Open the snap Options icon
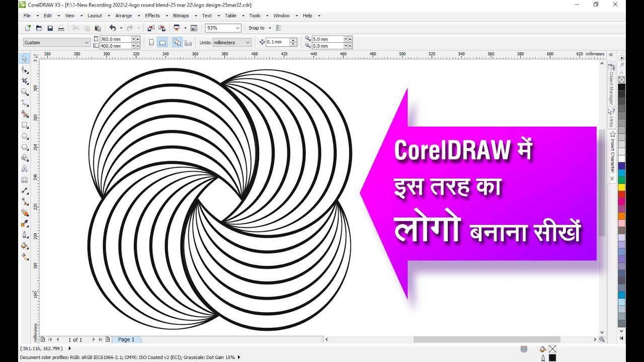644x362 pixels. pos(279,28)
